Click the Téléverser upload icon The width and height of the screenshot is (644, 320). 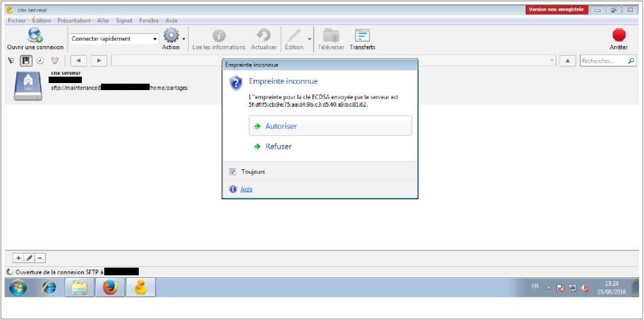pos(331,36)
